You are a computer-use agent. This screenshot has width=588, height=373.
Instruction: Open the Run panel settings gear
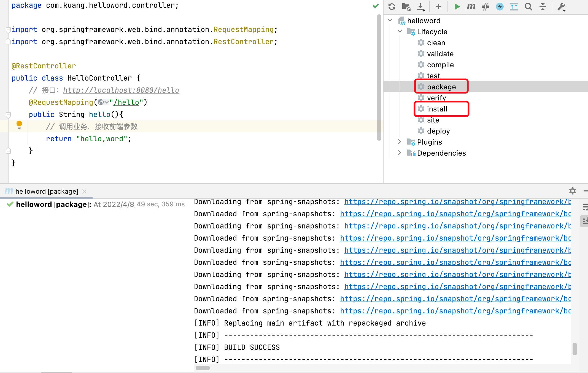click(572, 191)
